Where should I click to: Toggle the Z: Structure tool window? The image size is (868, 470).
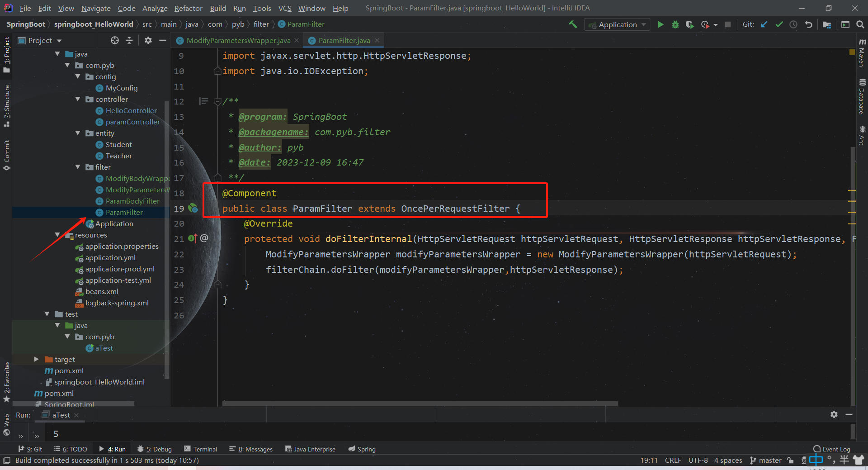(6, 105)
